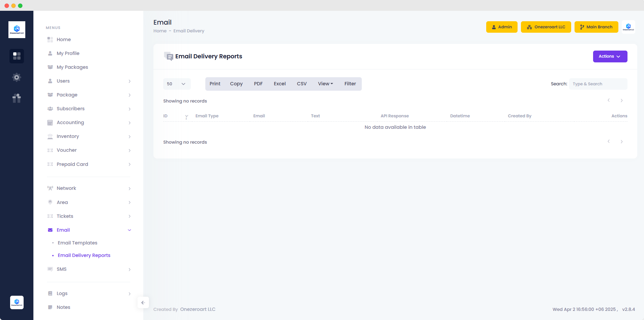Click the Print button
The height and width of the screenshot is (320, 644).
click(x=215, y=84)
